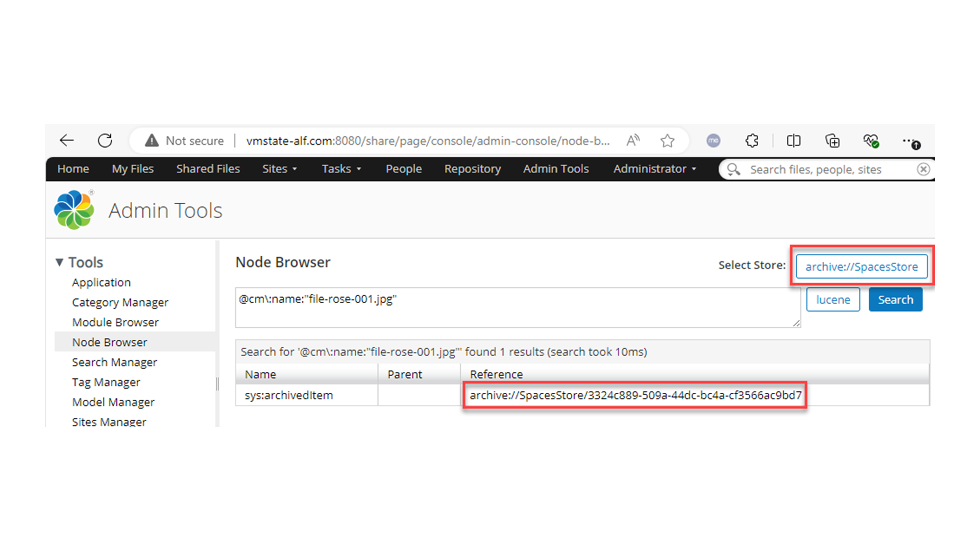Collapse the Tools tree section
This screenshot has height=551, width=980.
(x=59, y=263)
